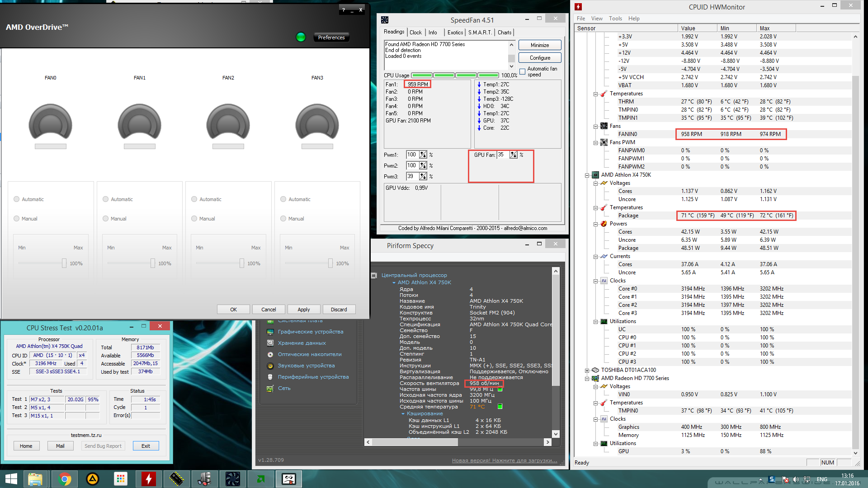
Task: Click the Configure button in SpeedFan
Action: click(x=540, y=58)
